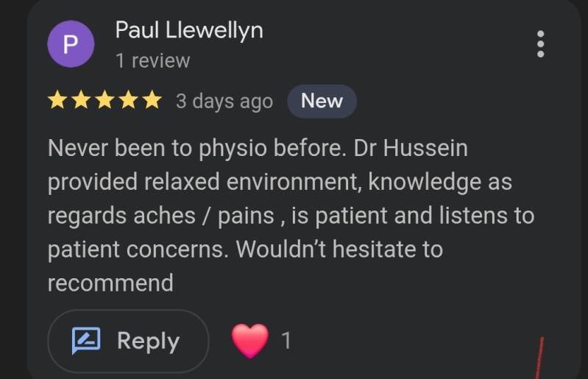Click 'Wouldn't hesitate to' review line
The image size is (588, 379).
[x=339, y=249]
